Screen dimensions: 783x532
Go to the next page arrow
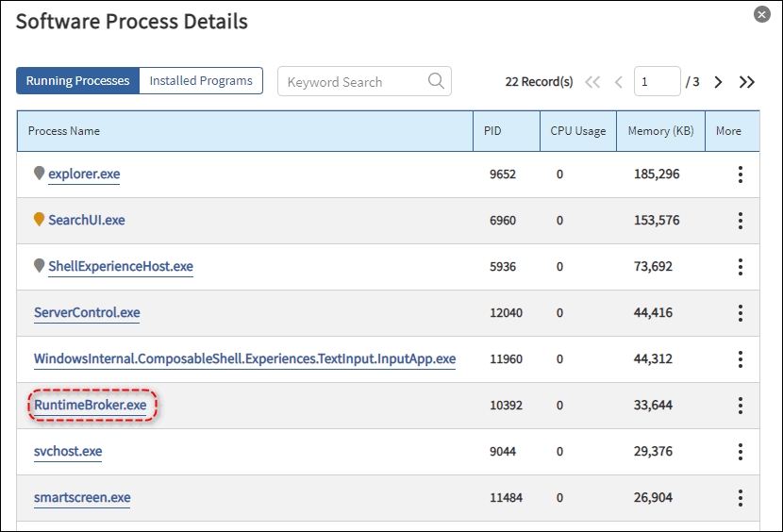[719, 82]
